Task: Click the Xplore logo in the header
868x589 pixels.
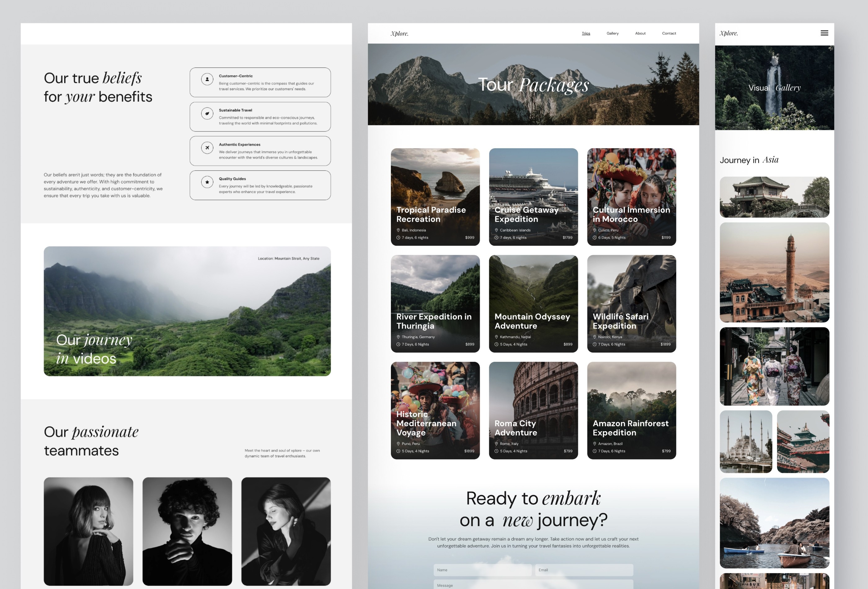Action: tap(400, 33)
